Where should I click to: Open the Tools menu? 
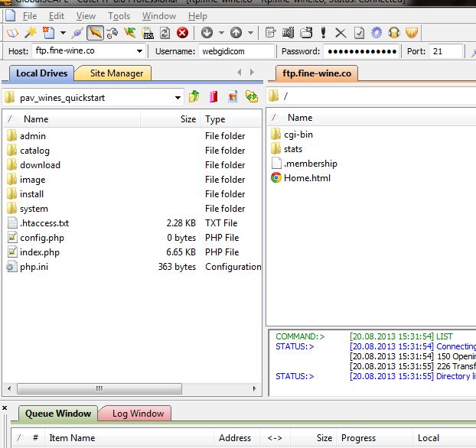[x=119, y=15]
